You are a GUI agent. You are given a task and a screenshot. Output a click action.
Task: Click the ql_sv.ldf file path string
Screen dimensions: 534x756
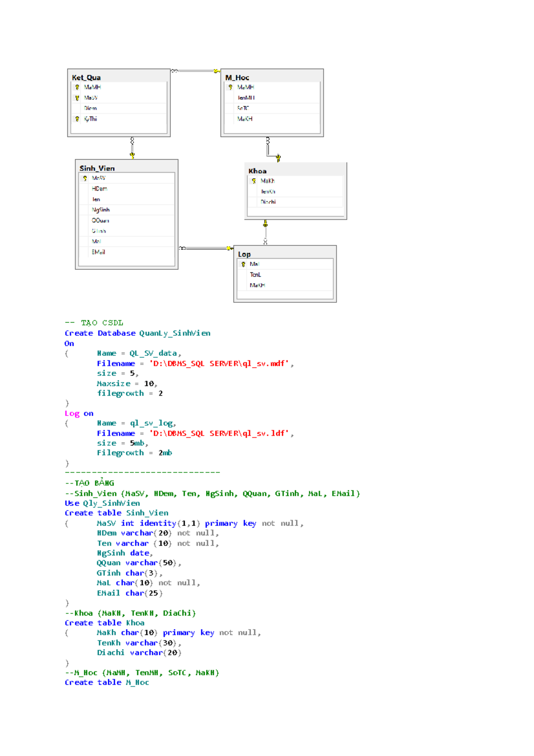(219, 433)
